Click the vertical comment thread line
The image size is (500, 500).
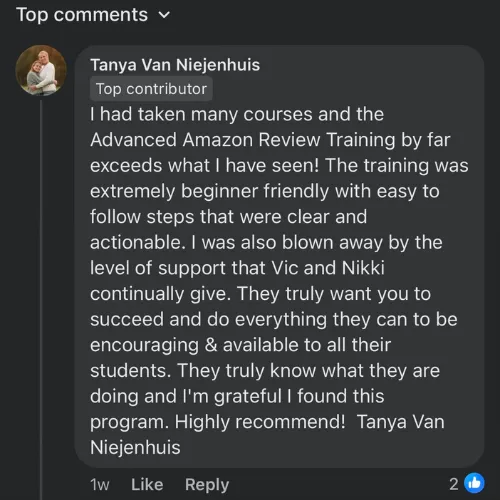click(41, 299)
